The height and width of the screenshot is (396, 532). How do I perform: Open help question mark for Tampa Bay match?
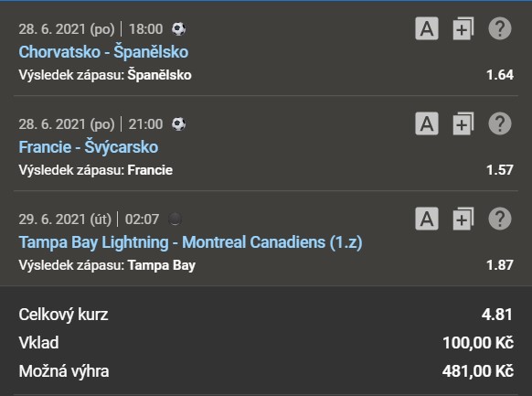click(500, 219)
